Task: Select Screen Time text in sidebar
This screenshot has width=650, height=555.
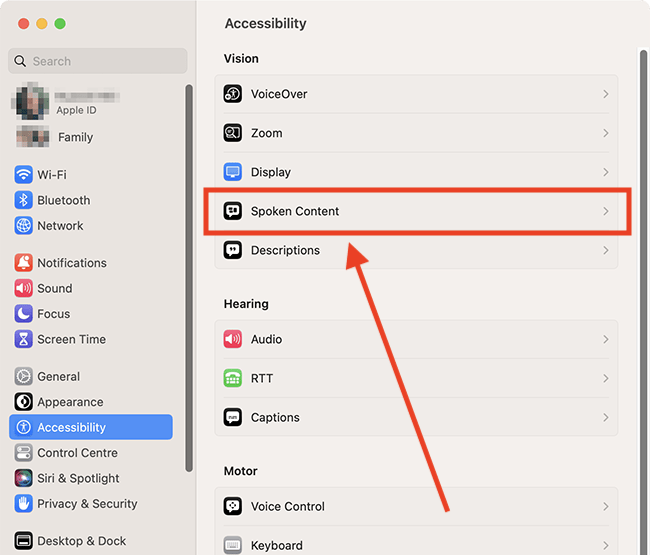Action: [71, 339]
